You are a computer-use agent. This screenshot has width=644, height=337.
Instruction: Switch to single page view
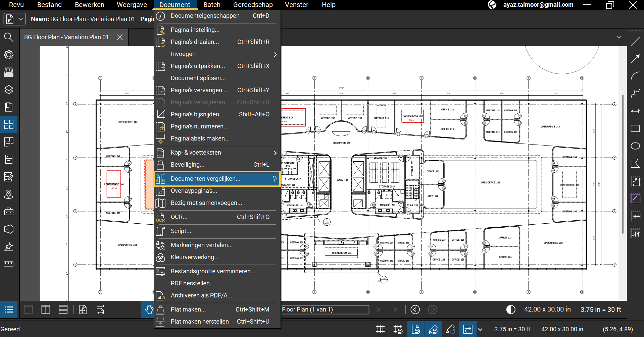[x=29, y=310]
